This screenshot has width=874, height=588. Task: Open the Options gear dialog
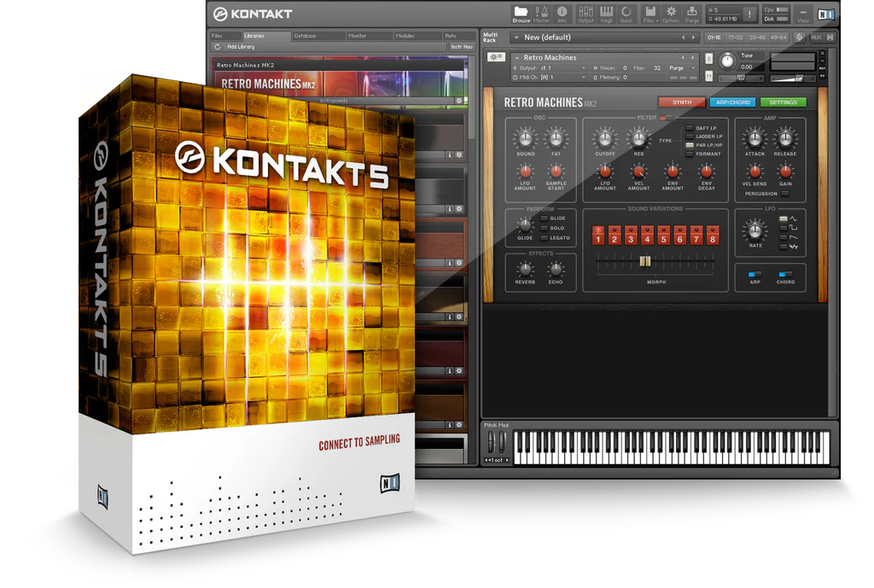[671, 15]
